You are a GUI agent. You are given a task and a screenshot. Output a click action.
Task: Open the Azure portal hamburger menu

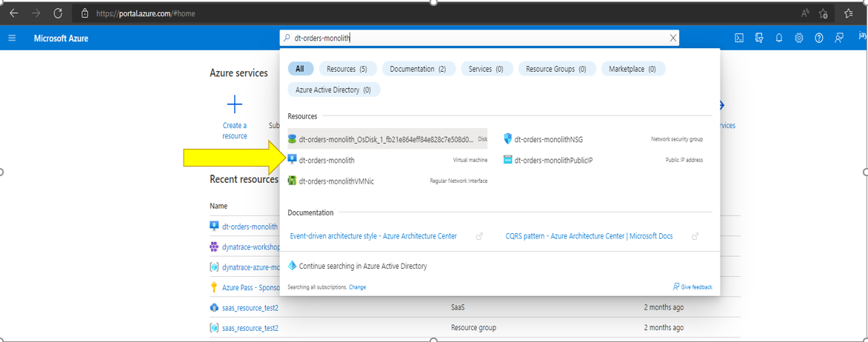(x=12, y=38)
